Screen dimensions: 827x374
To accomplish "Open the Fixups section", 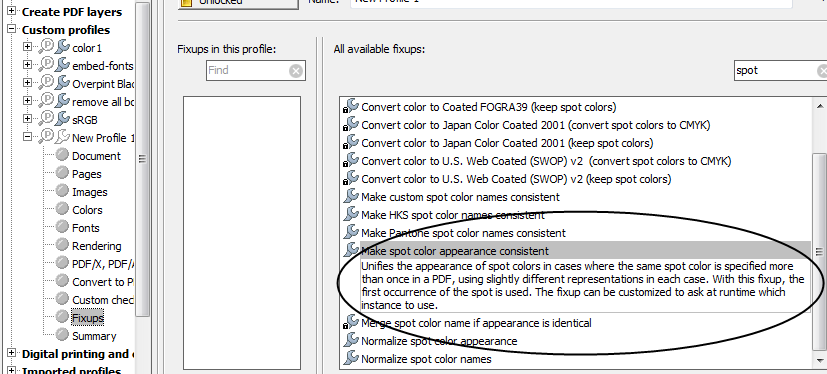I will [88, 318].
